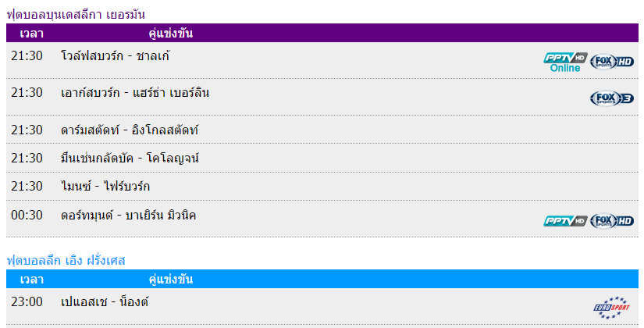Screen dimensions: 644x328
Task: Click คู่แข่งขัน header in the purple table
Action: click(x=170, y=34)
